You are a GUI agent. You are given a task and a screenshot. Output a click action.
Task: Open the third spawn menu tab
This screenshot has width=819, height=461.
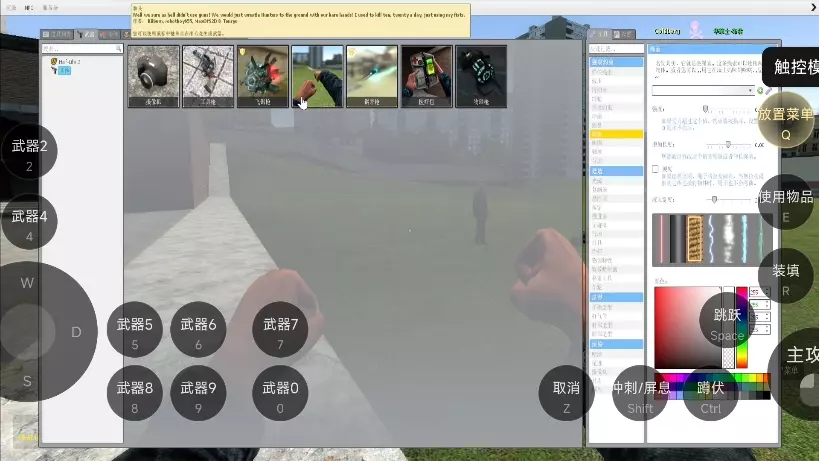(x=109, y=34)
